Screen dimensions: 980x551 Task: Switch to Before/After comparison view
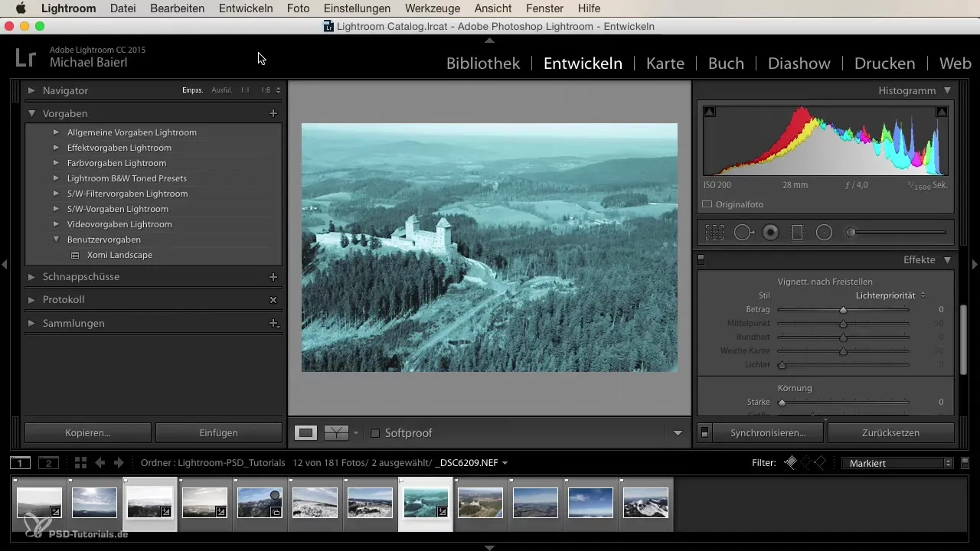(x=337, y=432)
